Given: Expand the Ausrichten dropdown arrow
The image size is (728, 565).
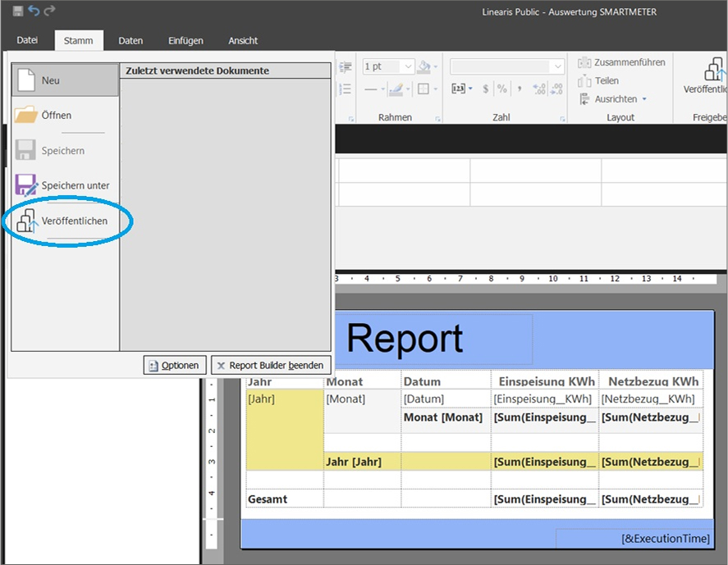Looking at the screenshot, I should click(x=644, y=99).
